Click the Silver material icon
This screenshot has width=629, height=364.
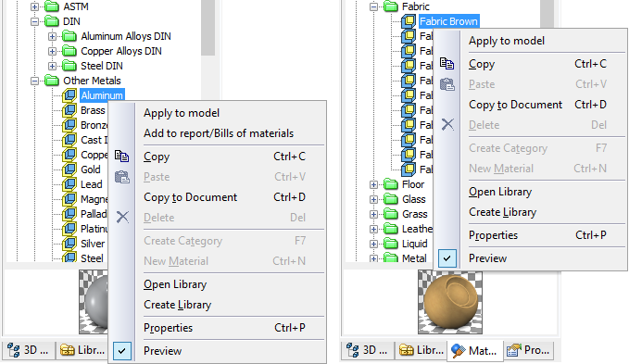[x=69, y=244]
